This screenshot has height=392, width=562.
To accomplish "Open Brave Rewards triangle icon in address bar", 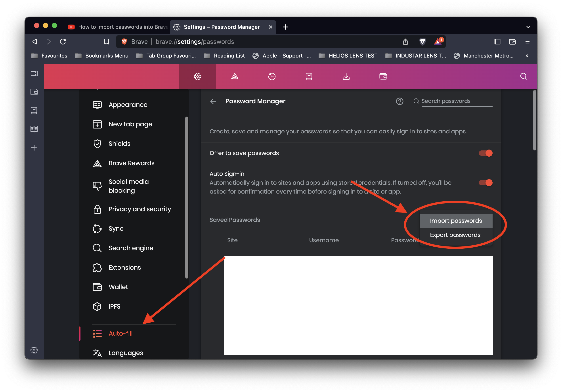I will pos(438,42).
